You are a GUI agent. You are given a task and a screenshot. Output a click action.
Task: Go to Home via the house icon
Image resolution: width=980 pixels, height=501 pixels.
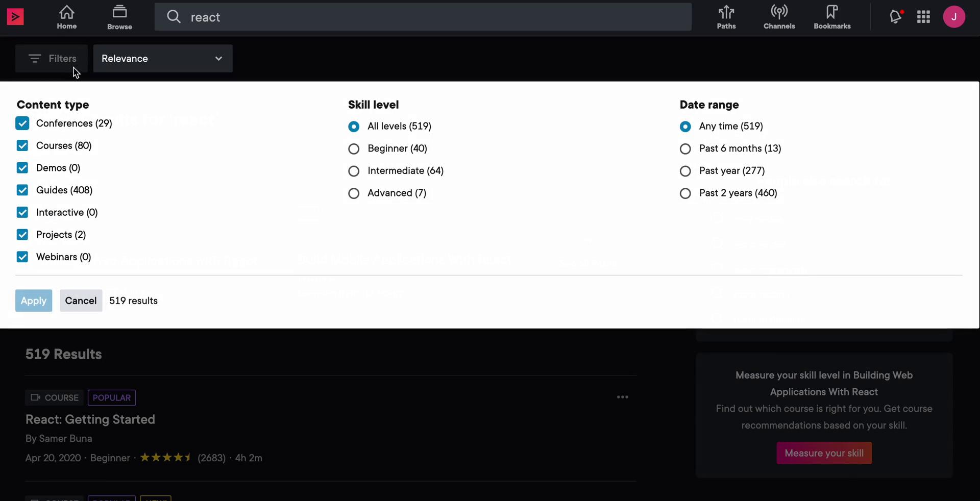(67, 12)
